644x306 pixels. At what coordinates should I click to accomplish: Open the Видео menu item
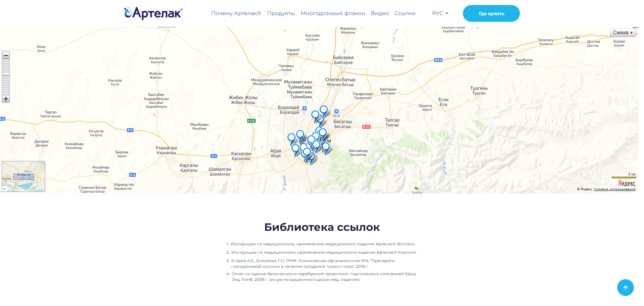[380, 13]
